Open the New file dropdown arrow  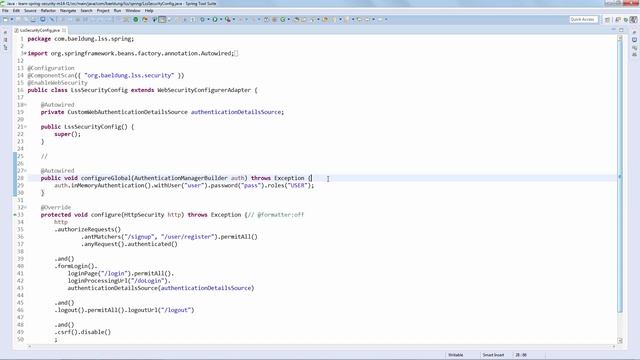coord(12,19)
